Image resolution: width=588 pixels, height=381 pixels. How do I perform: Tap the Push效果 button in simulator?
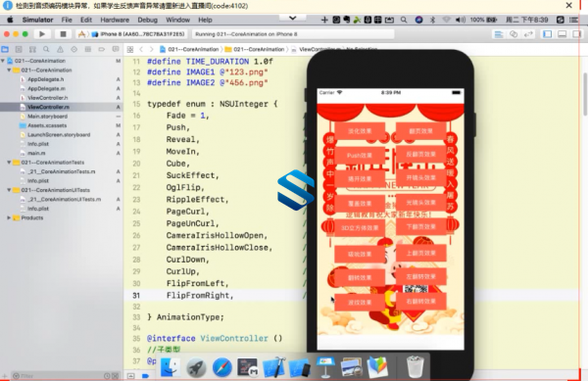click(360, 155)
